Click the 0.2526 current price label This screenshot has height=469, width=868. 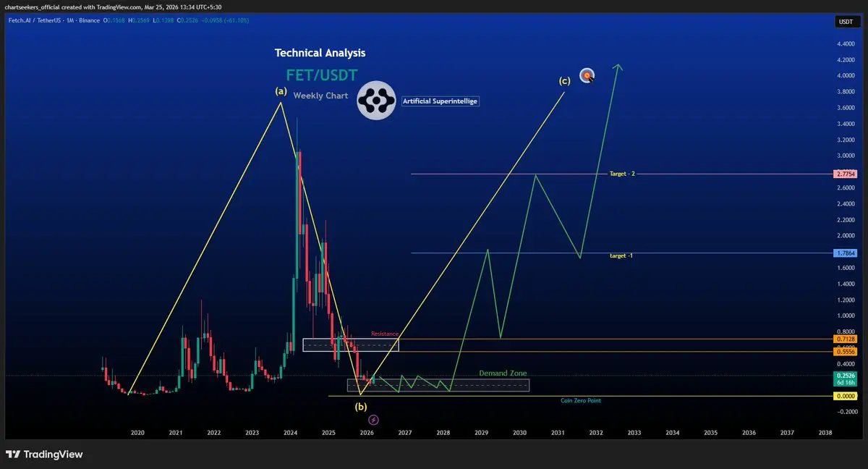845,376
